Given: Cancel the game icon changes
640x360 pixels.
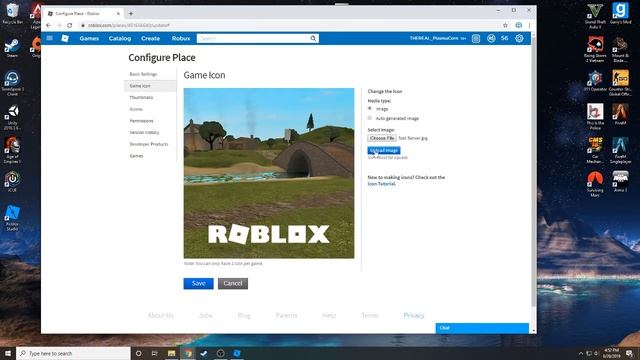Looking at the screenshot, I should click(x=233, y=283).
